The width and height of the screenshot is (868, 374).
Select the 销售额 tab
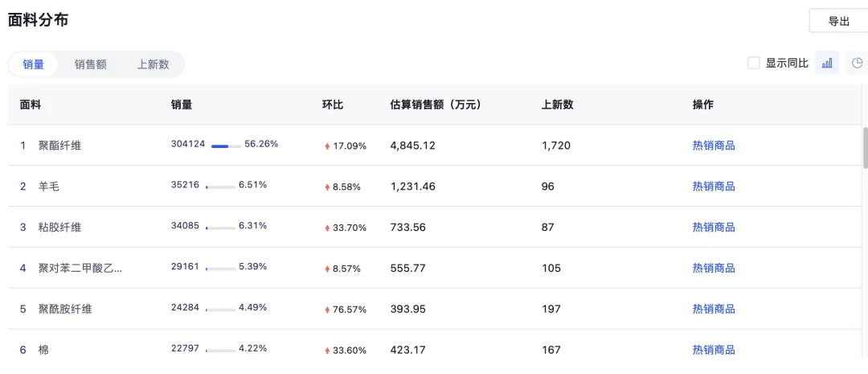(x=90, y=64)
